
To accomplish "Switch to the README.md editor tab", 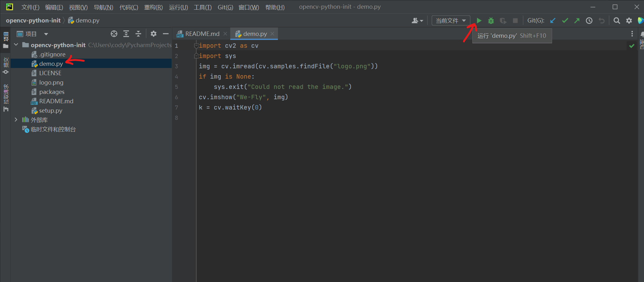I will coord(202,34).
